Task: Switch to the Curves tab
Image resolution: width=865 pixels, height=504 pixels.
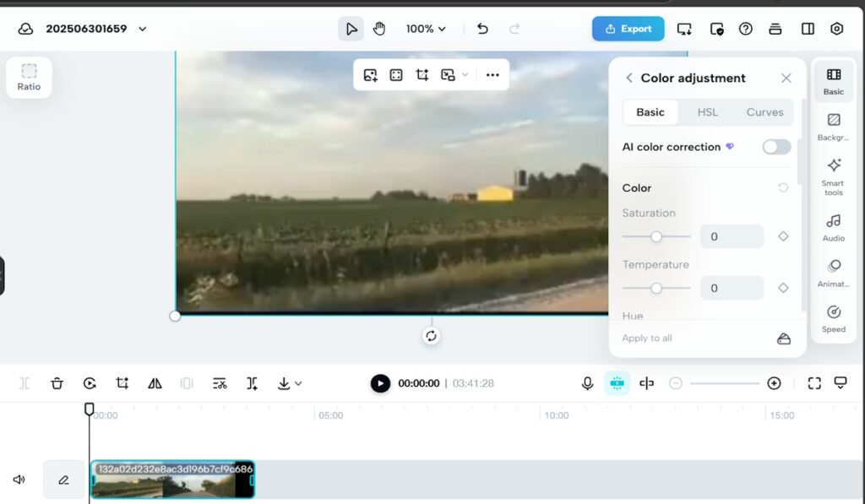Action: (764, 112)
